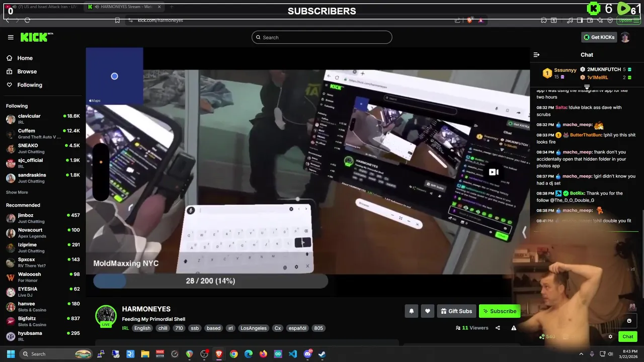Select the IRL category link
This screenshot has height=362, width=644.
pyautogui.click(x=125, y=328)
